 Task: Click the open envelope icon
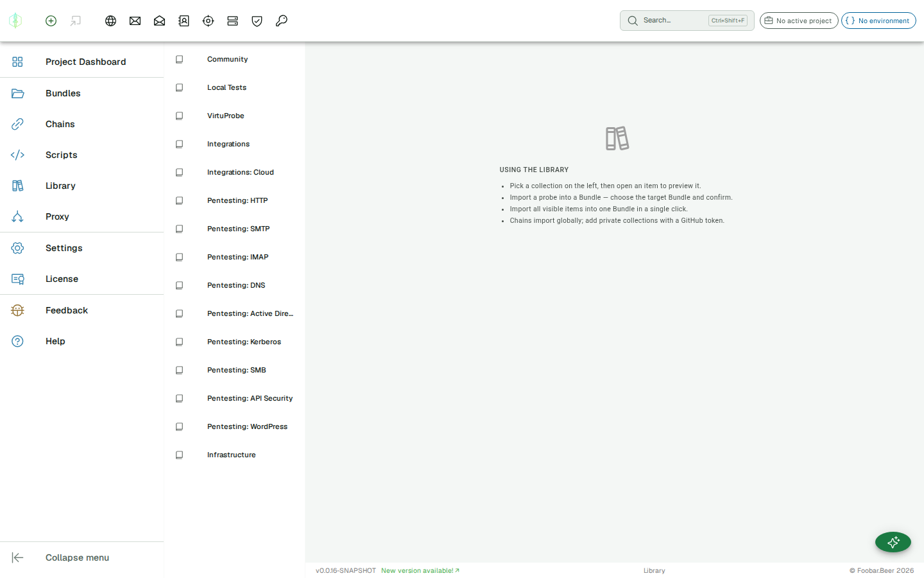[160, 21]
